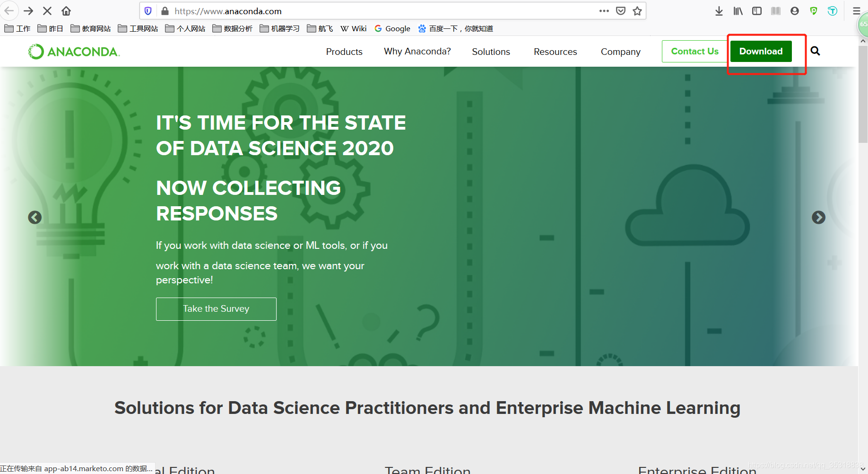Click the browser forward arrow
The height and width of the screenshot is (474, 868).
[28, 11]
